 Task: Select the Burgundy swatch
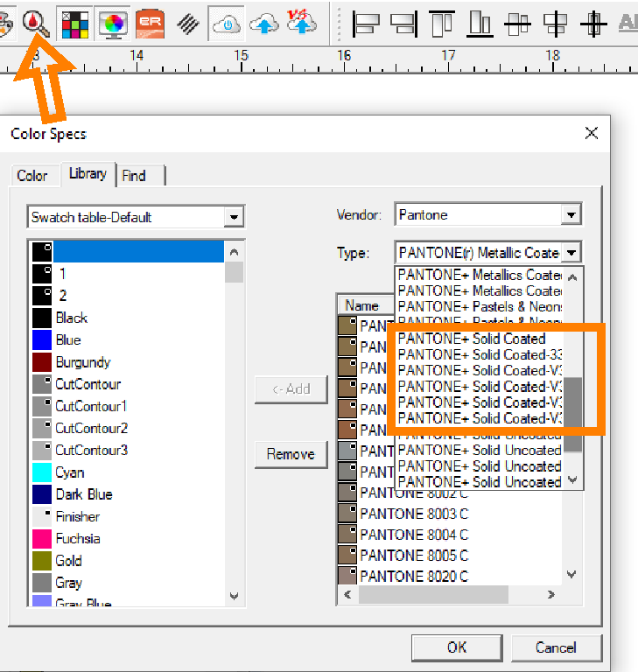click(x=128, y=362)
